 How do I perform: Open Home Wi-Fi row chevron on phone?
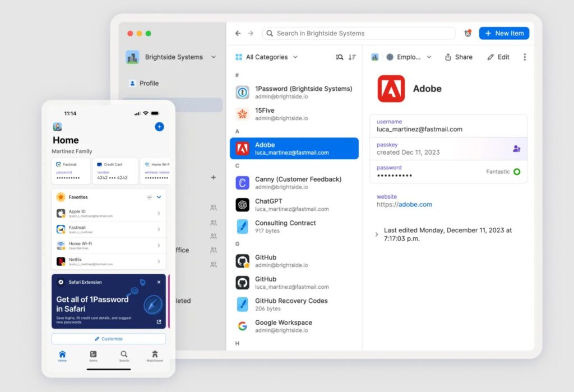(x=159, y=245)
